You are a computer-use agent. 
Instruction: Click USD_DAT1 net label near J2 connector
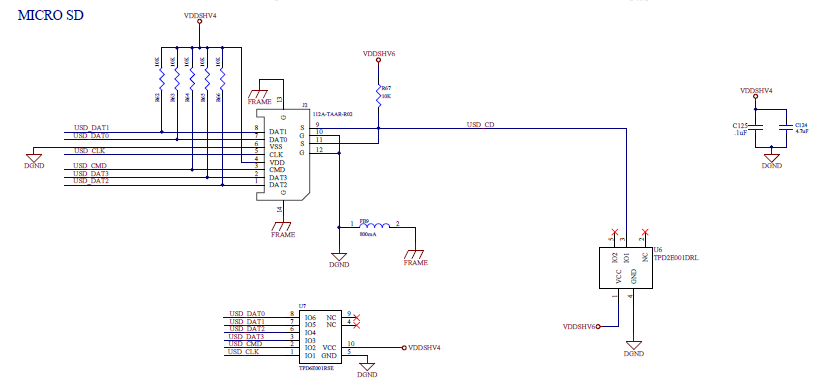[x=91, y=128]
